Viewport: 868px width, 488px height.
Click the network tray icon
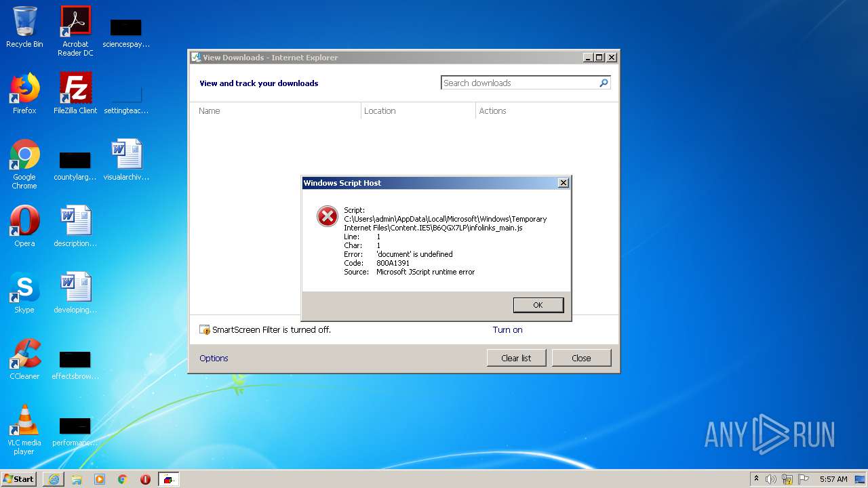tap(787, 479)
